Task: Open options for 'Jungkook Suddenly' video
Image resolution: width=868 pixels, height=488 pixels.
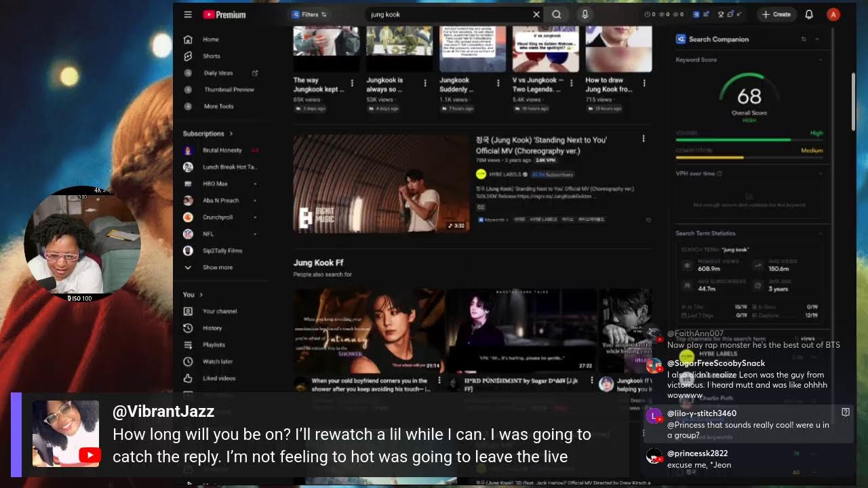Action: tap(498, 83)
